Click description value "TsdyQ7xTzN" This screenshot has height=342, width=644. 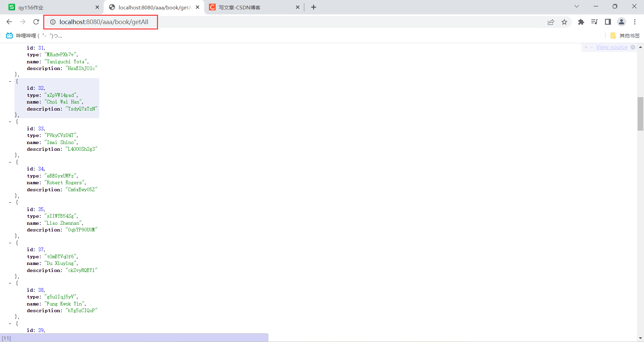tap(82, 109)
